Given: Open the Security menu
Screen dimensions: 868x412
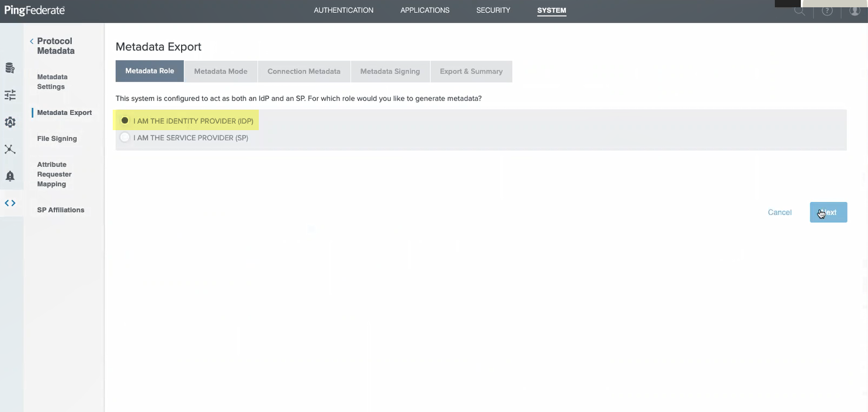Looking at the screenshot, I should click(x=493, y=11).
